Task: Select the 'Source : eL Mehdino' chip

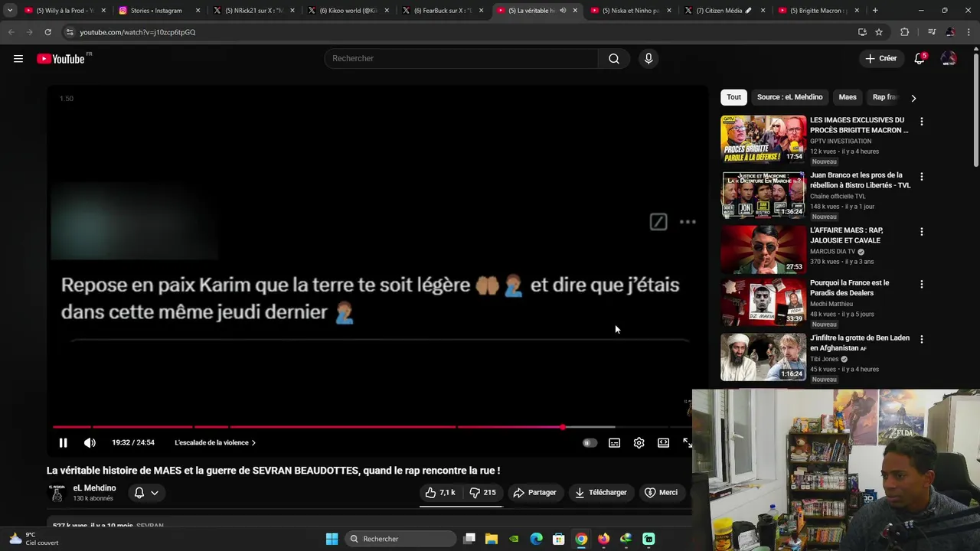Action: click(x=789, y=97)
